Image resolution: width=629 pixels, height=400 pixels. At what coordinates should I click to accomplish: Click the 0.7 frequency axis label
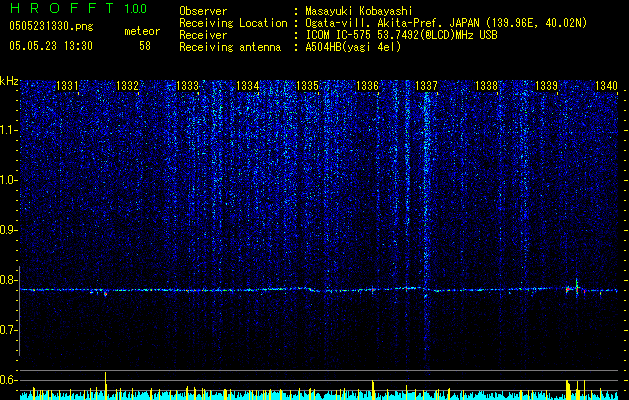click(9, 330)
